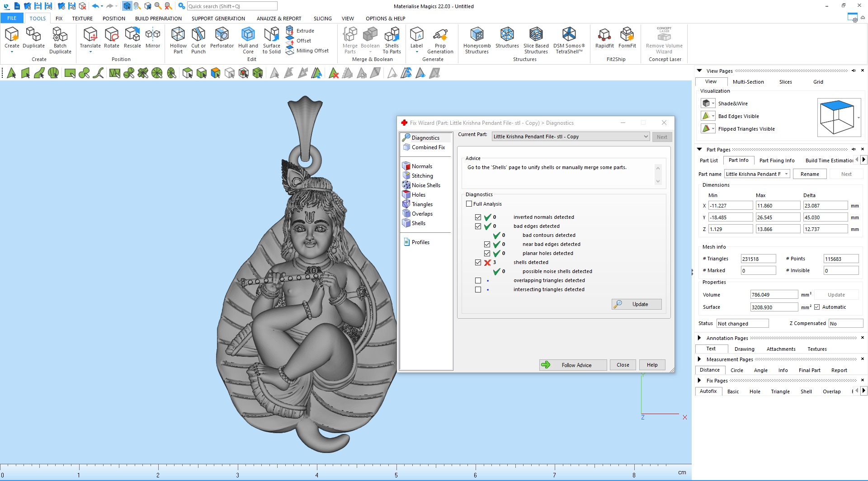Image resolution: width=868 pixels, height=481 pixels.
Task: Launch the RapidFit tool
Action: (x=604, y=38)
